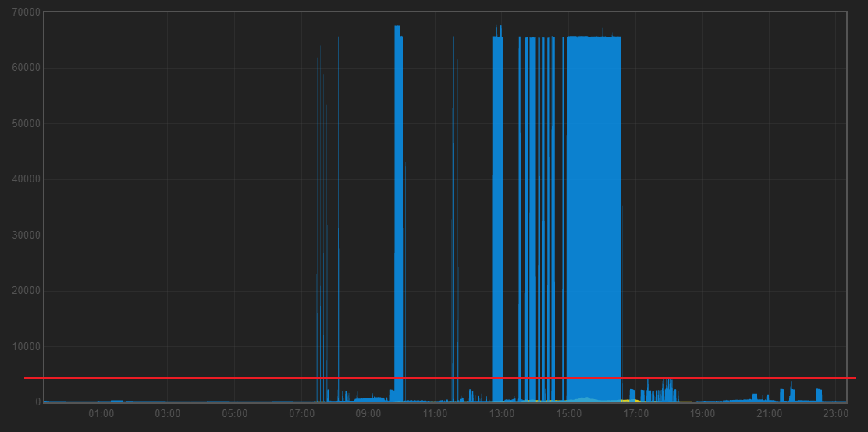Select the 07:00 time axis label
Screen dimensions: 868x432
pyautogui.click(x=302, y=414)
